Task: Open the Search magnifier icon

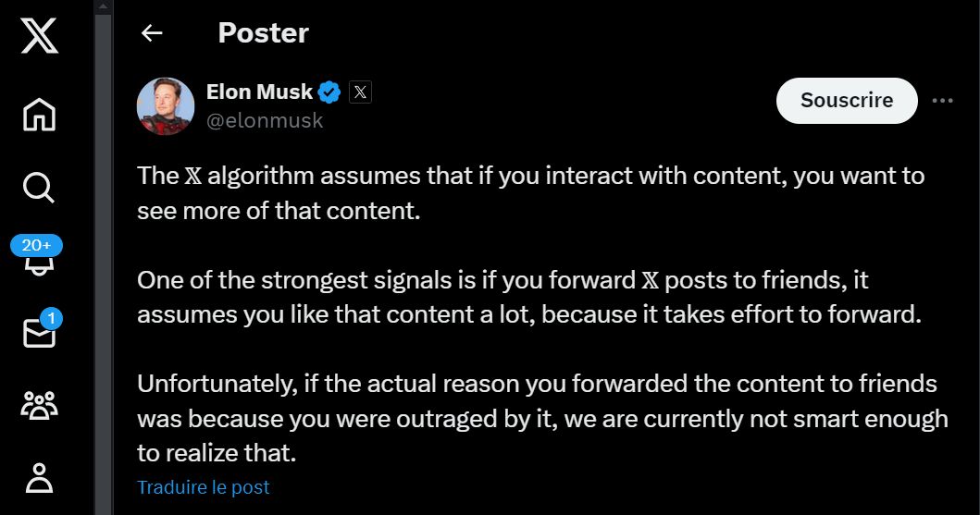Action: [39, 188]
